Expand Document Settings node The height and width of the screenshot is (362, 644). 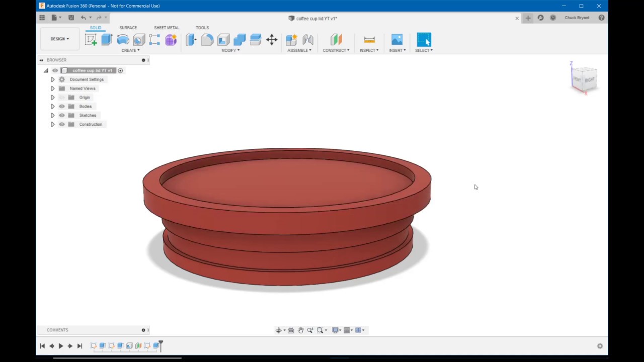tap(52, 79)
